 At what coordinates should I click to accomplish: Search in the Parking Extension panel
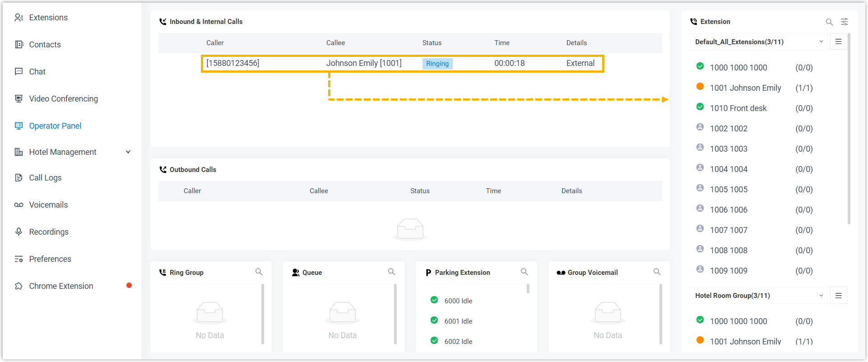pos(524,272)
